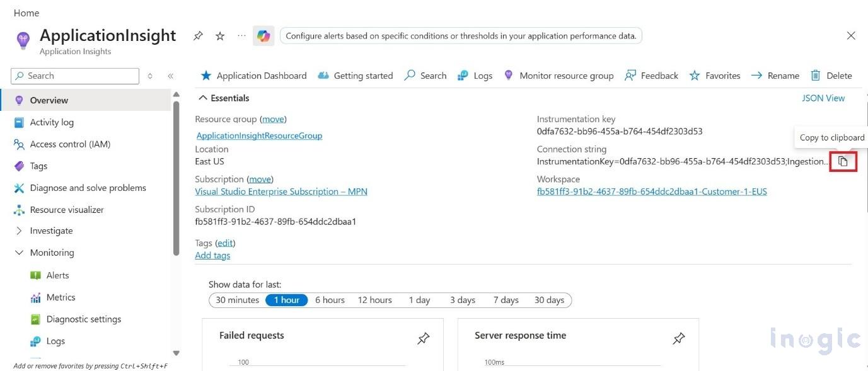The width and height of the screenshot is (868, 371).
Task: Click the East US location text
Action: 209,161
